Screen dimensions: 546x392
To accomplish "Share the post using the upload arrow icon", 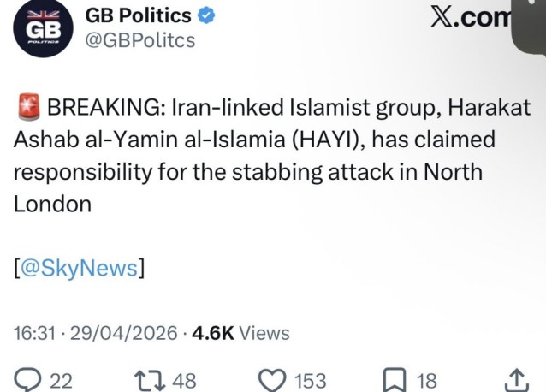I will (517, 379).
